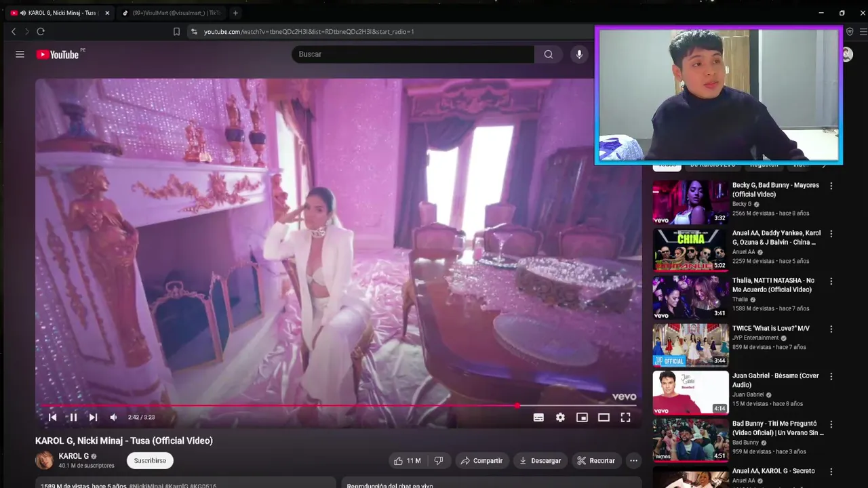Screen dimensions: 868x488
Task: Open the Anuel AA China video thumbnail
Action: [690, 249]
